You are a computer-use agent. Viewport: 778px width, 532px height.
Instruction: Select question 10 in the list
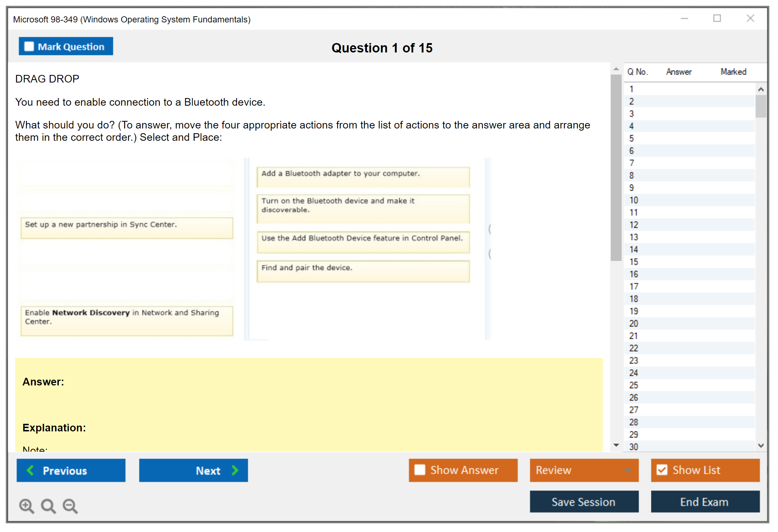[x=634, y=200]
